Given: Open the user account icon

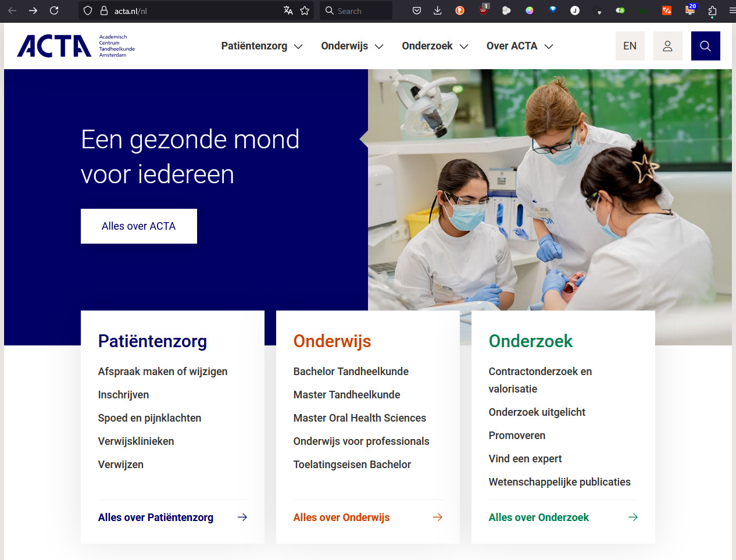Looking at the screenshot, I should point(668,46).
